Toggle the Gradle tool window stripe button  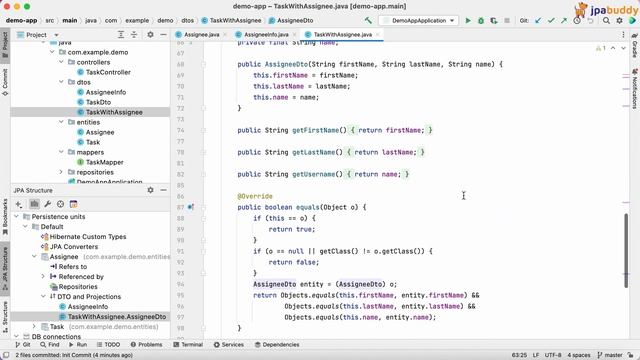(635, 46)
